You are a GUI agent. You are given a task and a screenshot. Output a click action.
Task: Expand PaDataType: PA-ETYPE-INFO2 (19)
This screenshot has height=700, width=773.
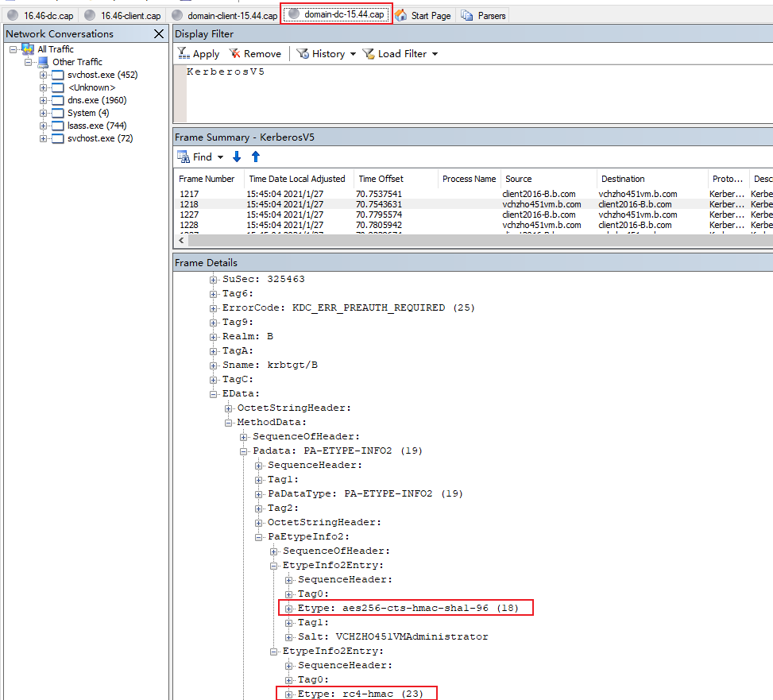[x=258, y=494]
